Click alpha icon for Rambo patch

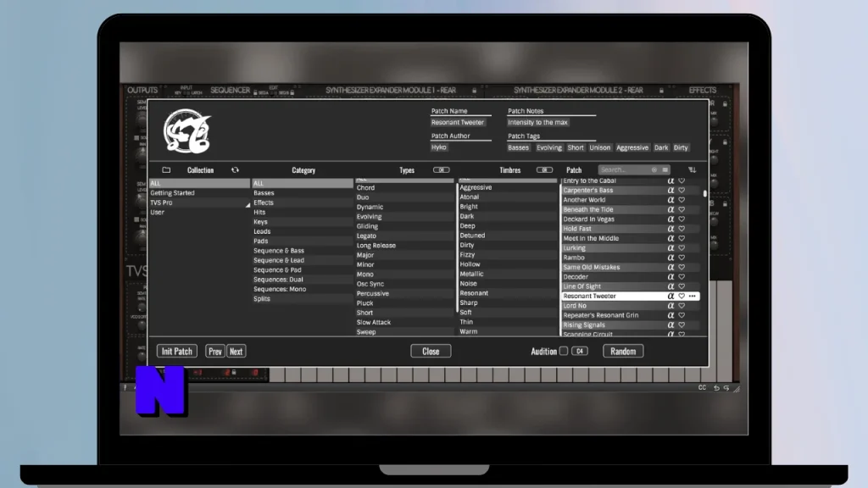(670, 258)
